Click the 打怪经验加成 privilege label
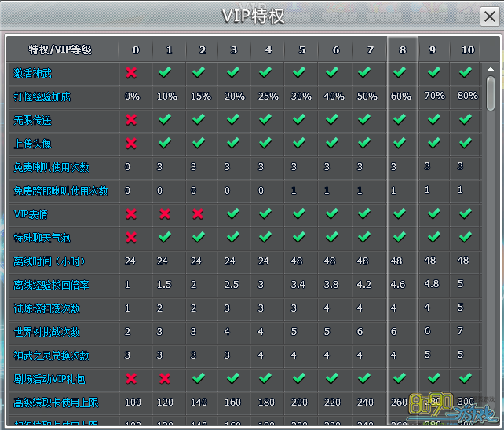The image size is (504, 430). 42,97
